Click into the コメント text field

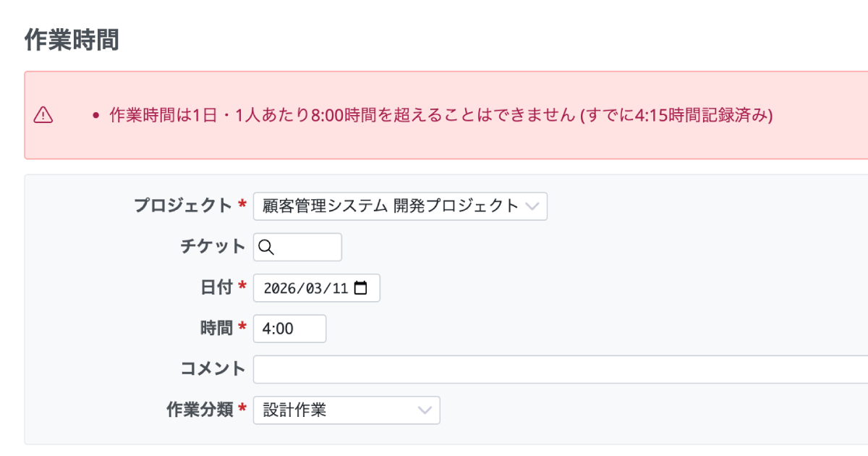pos(557,369)
